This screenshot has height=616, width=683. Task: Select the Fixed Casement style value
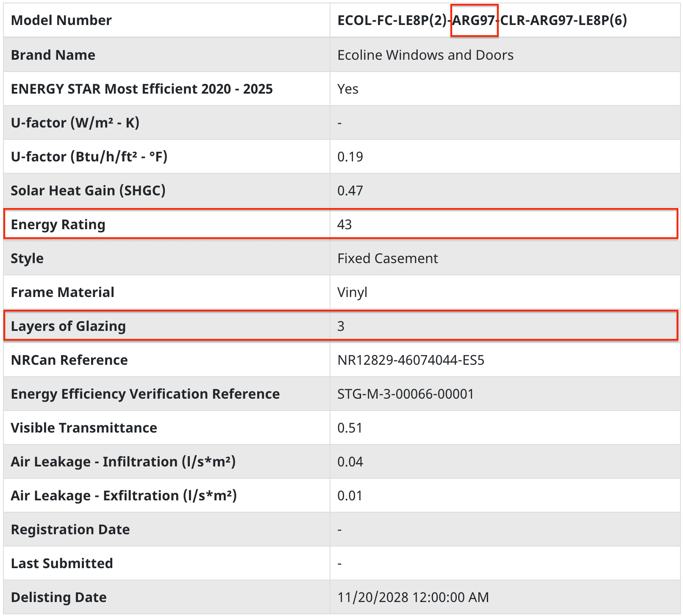(x=387, y=258)
